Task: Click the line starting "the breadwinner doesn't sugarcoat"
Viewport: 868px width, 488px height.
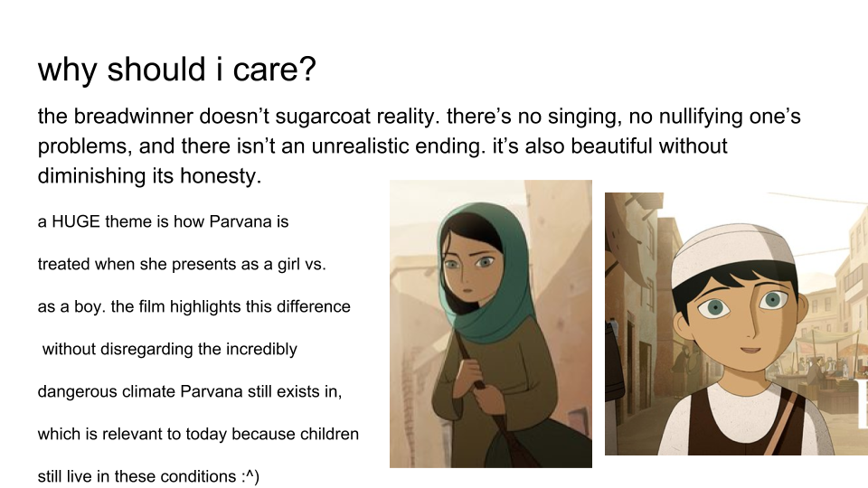Action: pyautogui.click(x=419, y=117)
